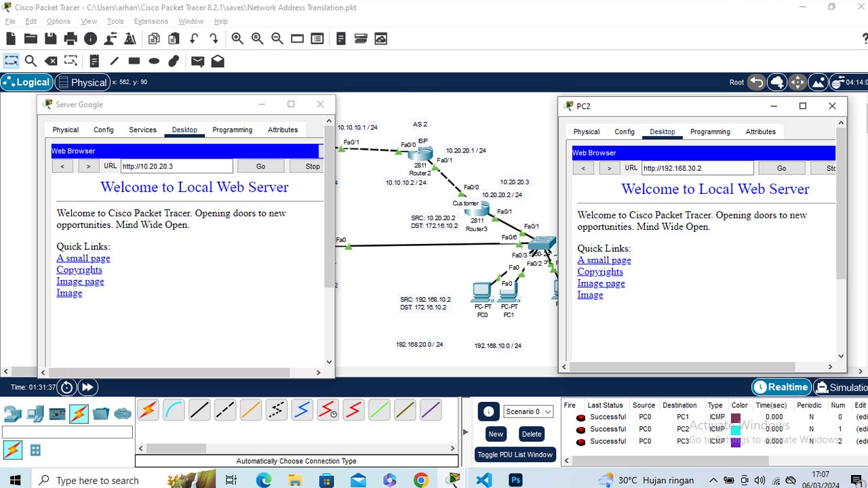This screenshot has height=488, width=868.
Task: Click Toggle PDU List Window button
Action: [515, 454]
